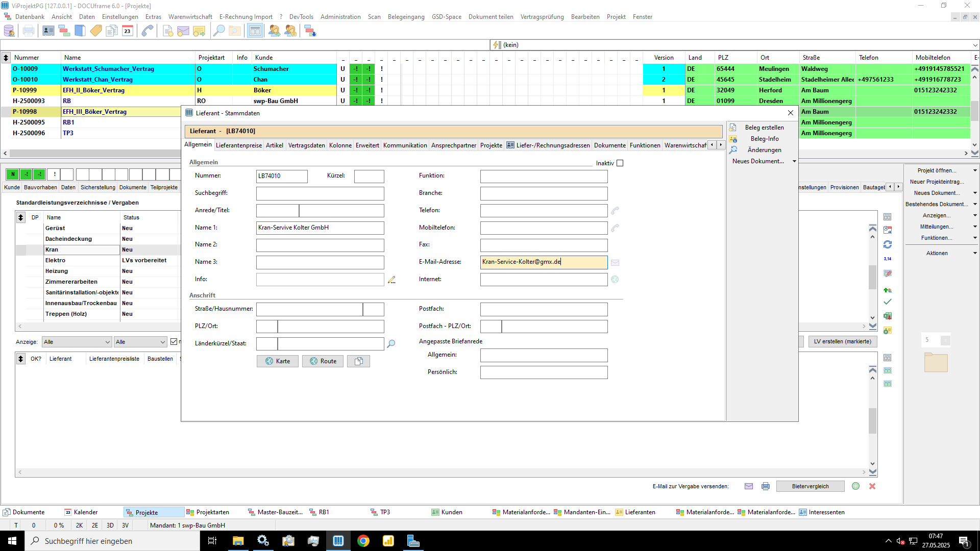
Task: Click the copy address button beside Route
Action: (358, 361)
